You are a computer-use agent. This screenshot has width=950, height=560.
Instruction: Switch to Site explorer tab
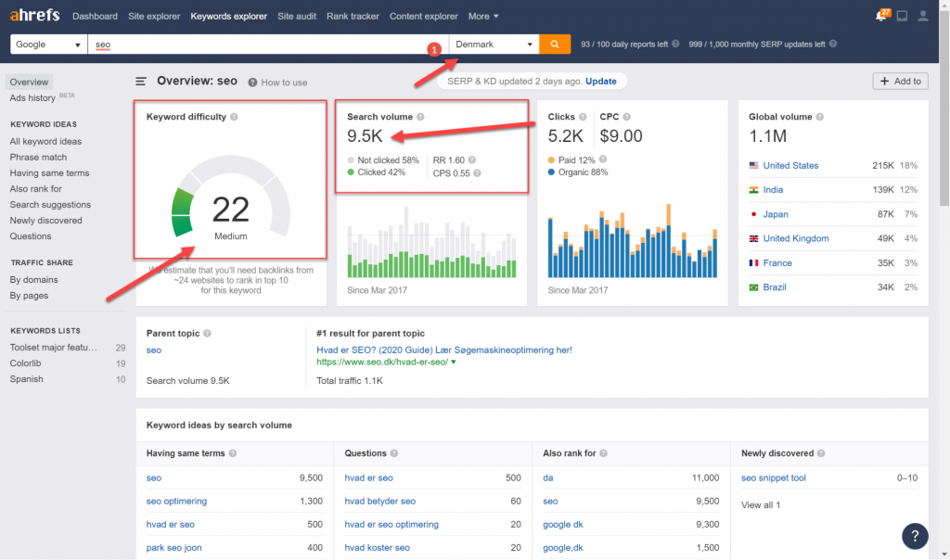point(154,17)
